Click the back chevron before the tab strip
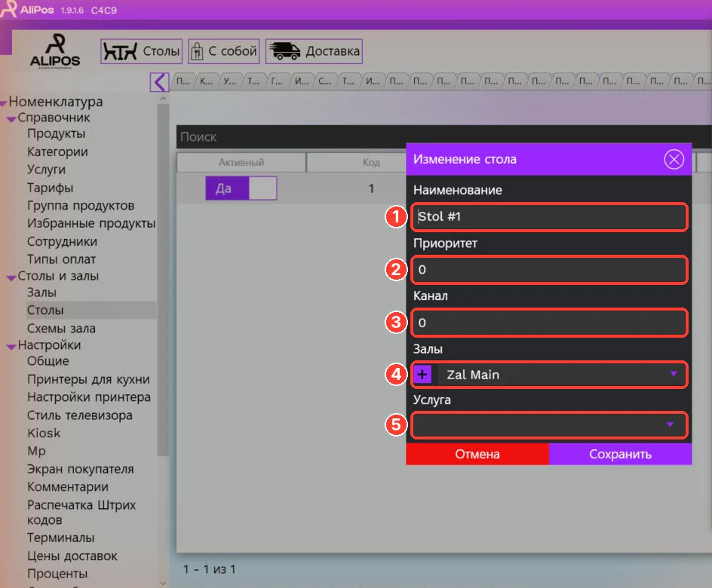712x588 pixels. (159, 82)
